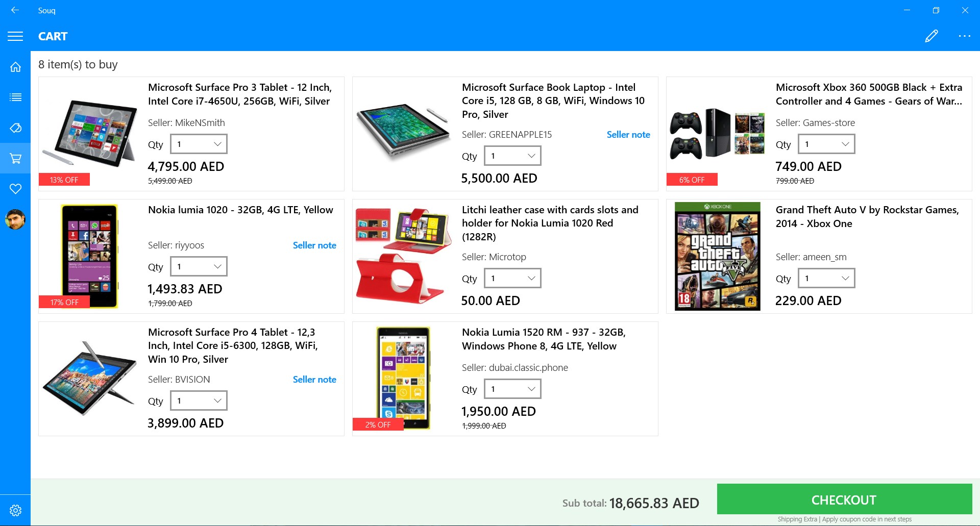Open settings gear in sidebar

point(15,510)
